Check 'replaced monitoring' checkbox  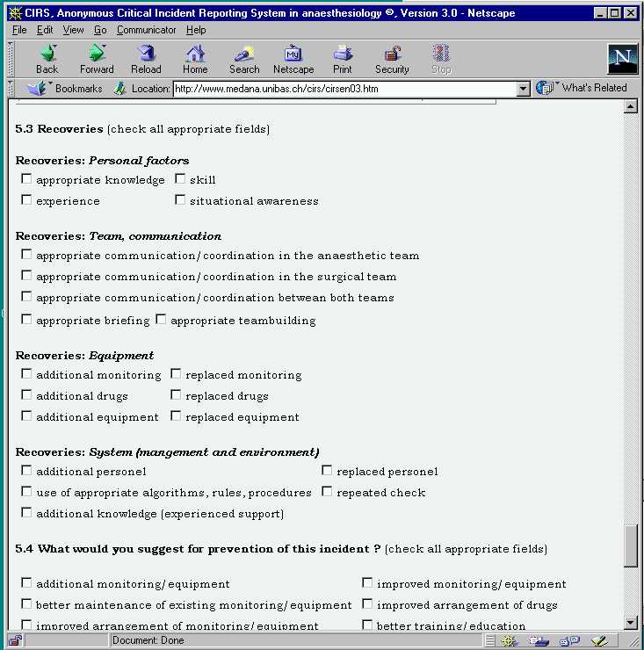pos(176,374)
